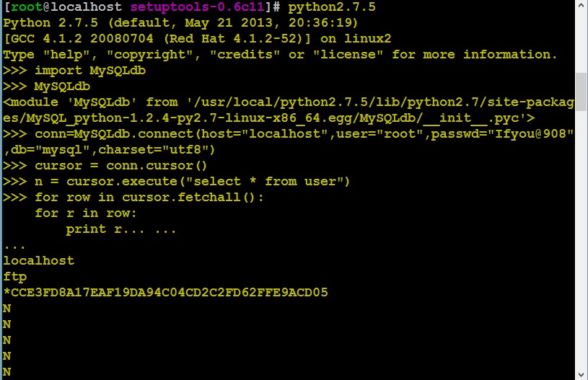Click the 'localhost' output line
The height and width of the screenshot is (380, 588).
click(39, 260)
